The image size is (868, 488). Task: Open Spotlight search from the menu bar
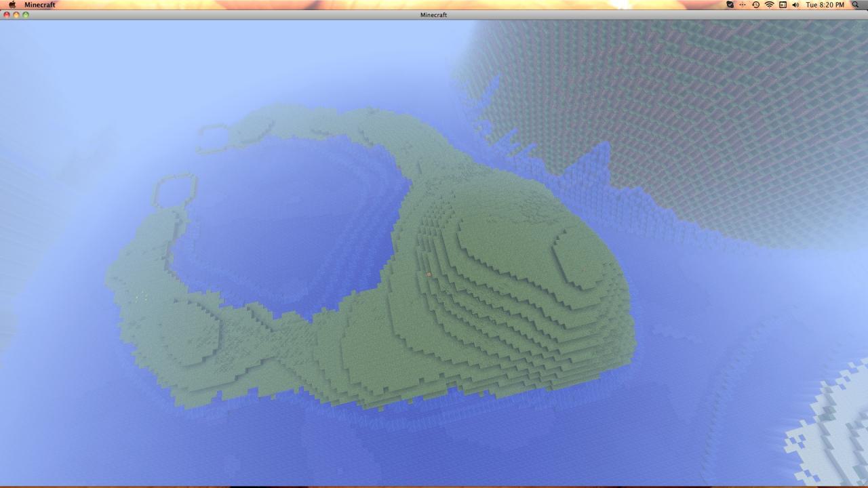coord(856,5)
